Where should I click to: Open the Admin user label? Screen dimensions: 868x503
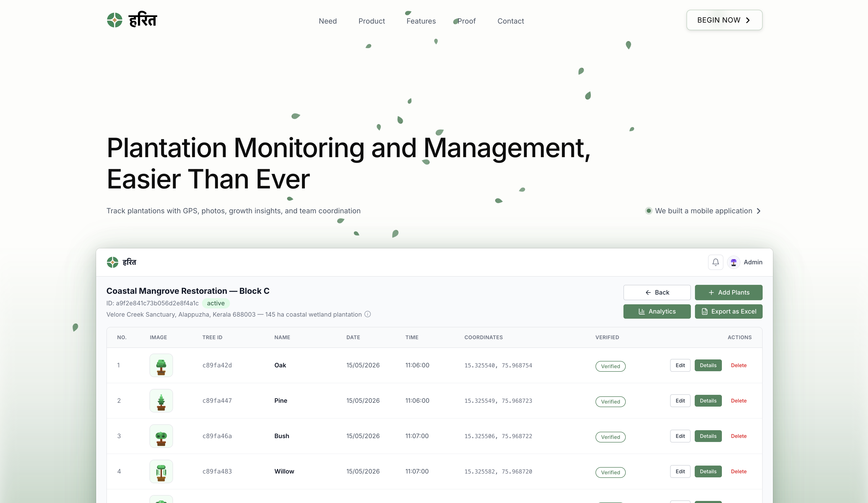coord(753,262)
